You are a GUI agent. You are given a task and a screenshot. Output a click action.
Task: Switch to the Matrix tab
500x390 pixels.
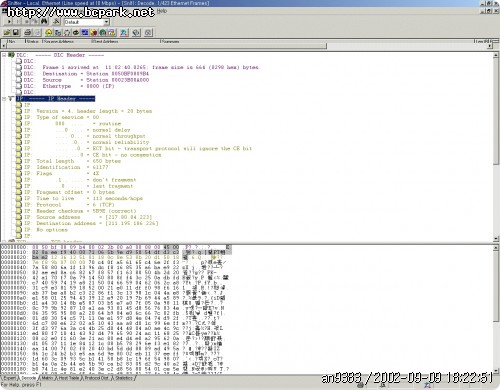pos(47,378)
